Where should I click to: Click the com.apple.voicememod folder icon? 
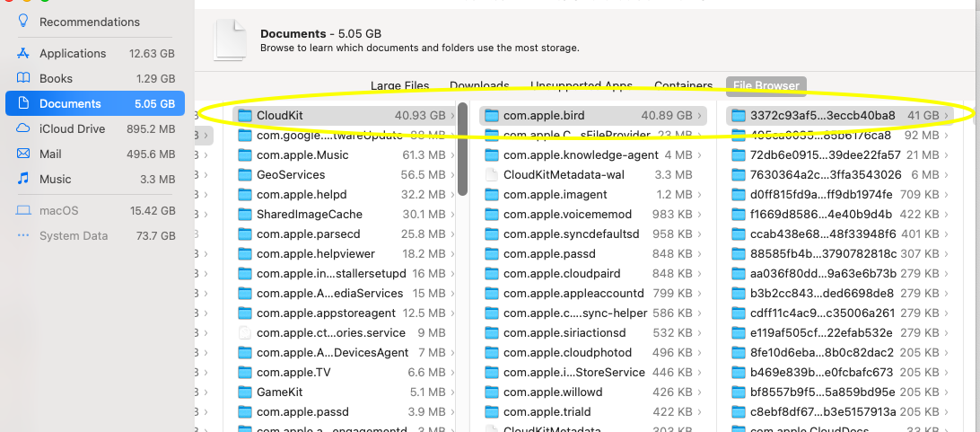[x=492, y=215]
